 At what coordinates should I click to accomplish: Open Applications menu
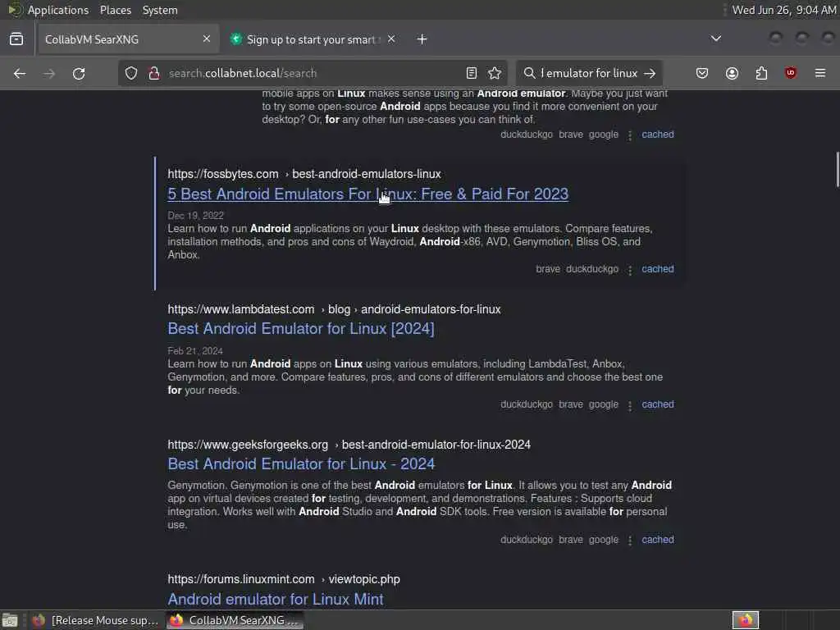point(58,10)
